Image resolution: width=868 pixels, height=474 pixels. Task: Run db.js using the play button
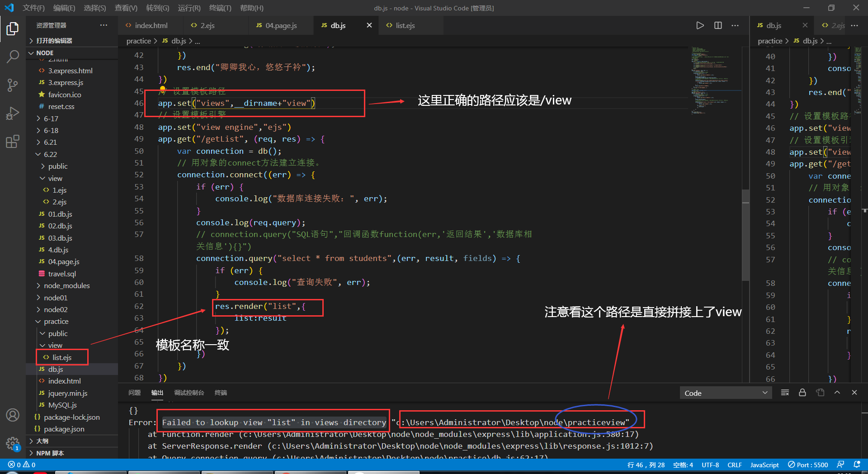coord(700,25)
